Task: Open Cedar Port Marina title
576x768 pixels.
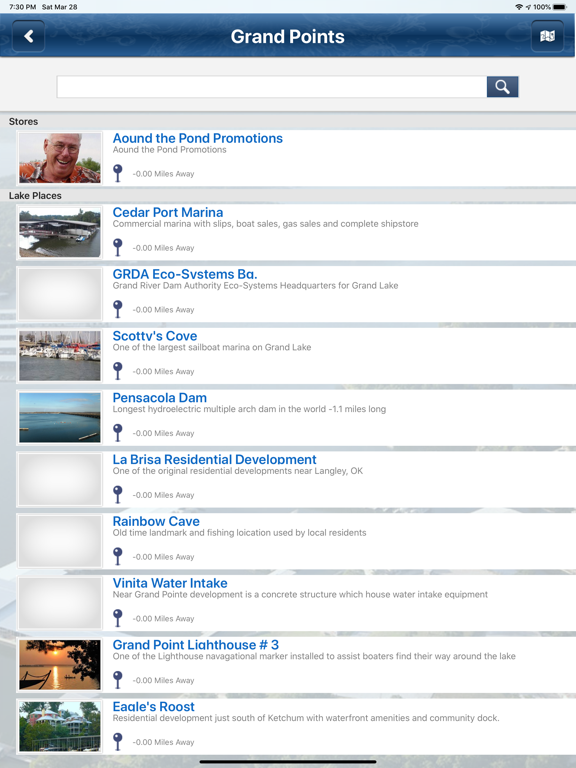Action: 168,212
